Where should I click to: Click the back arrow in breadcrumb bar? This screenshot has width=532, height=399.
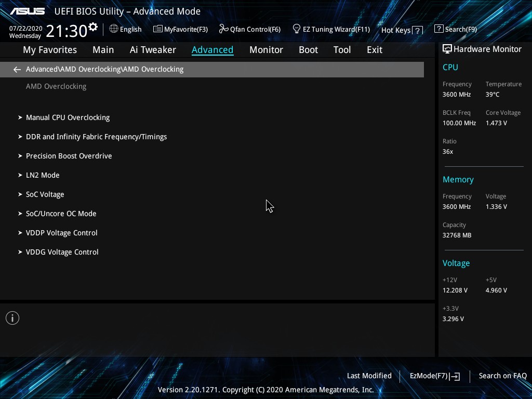click(x=17, y=69)
